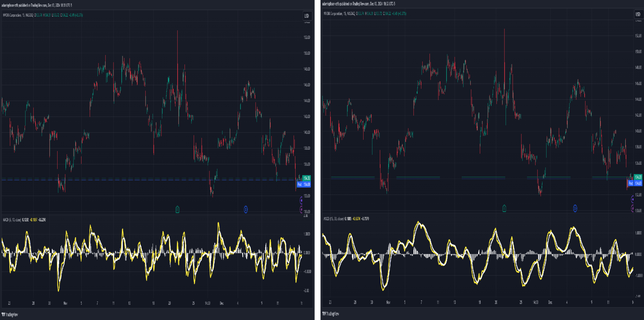Click the purple lightning bolt icon in right chart
644x320 pixels.
coord(633,208)
